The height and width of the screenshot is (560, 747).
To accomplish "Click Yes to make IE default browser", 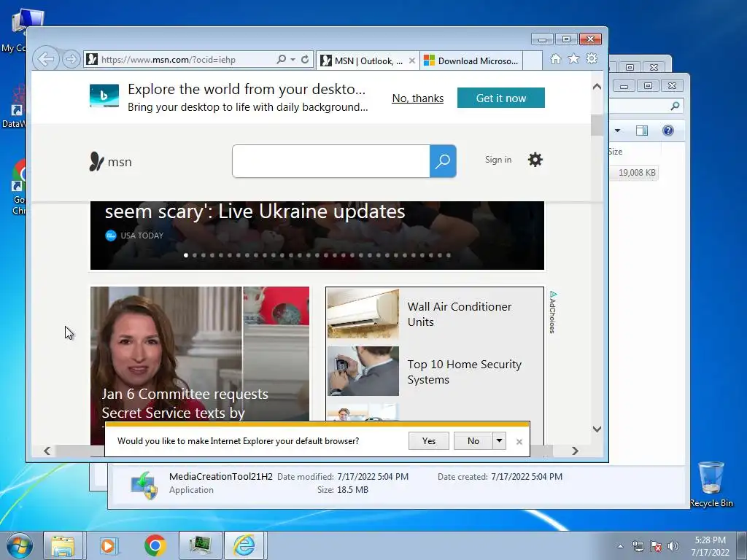I will [x=429, y=441].
